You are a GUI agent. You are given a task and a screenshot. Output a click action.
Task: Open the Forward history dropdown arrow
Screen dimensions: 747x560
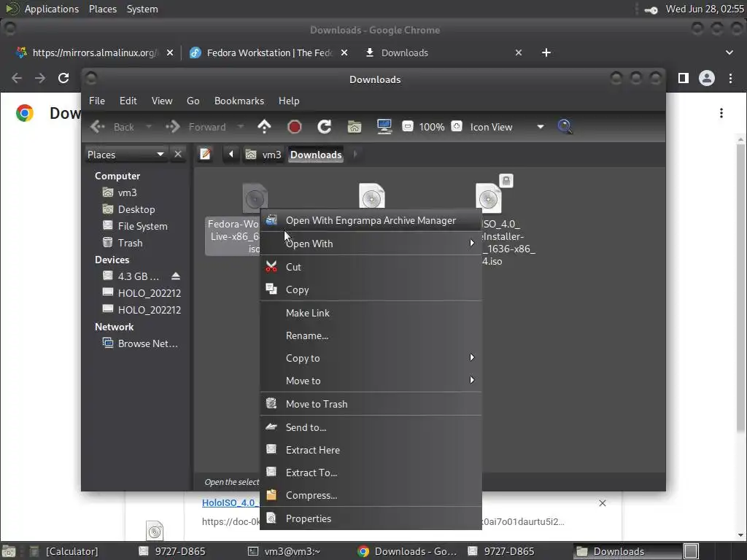241,127
